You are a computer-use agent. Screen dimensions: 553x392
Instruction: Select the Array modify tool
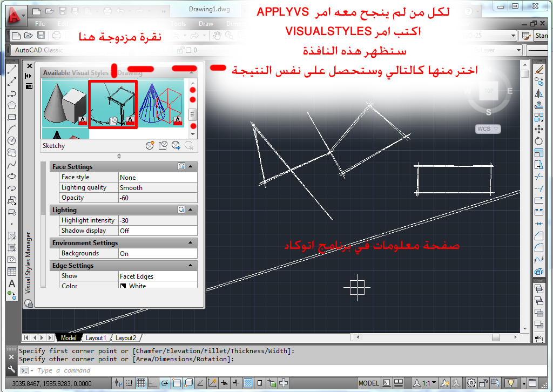click(x=539, y=117)
